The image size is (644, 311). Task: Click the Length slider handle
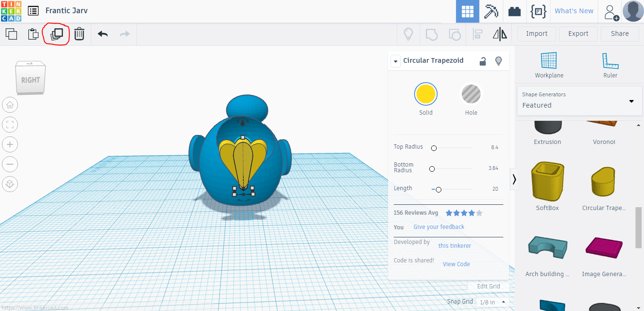439,190
